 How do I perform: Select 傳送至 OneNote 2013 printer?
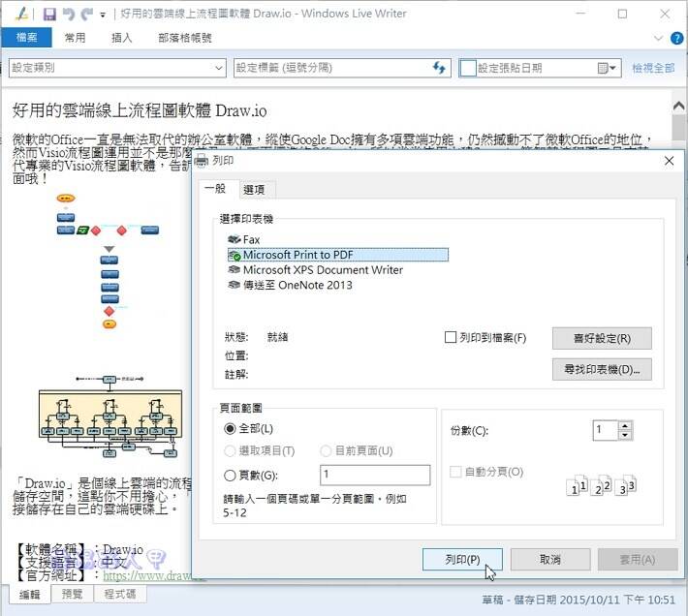pyautogui.click(x=290, y=286)
